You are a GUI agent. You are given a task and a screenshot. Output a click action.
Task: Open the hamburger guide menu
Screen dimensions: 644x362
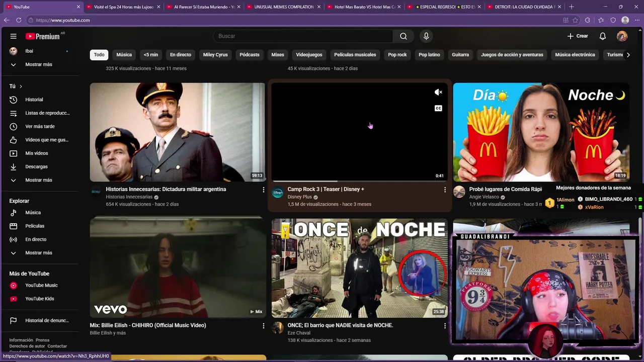click(14, 36)
